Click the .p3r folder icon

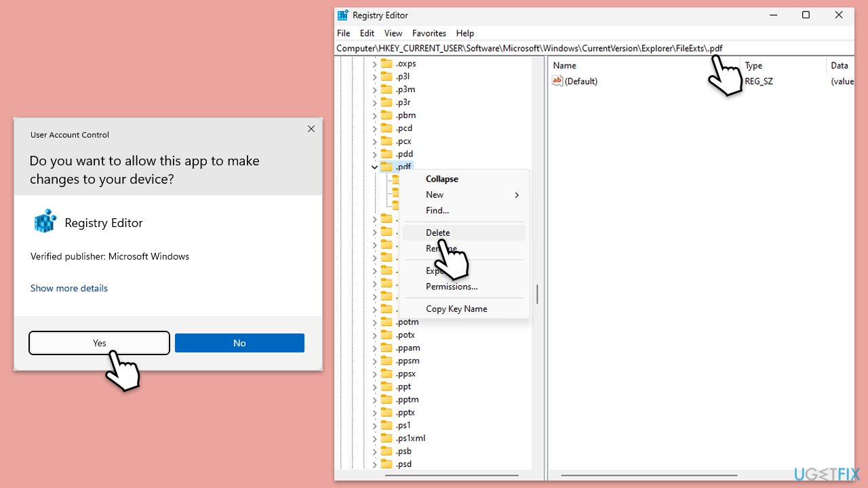pyautogui.click(x=387, y=102)
